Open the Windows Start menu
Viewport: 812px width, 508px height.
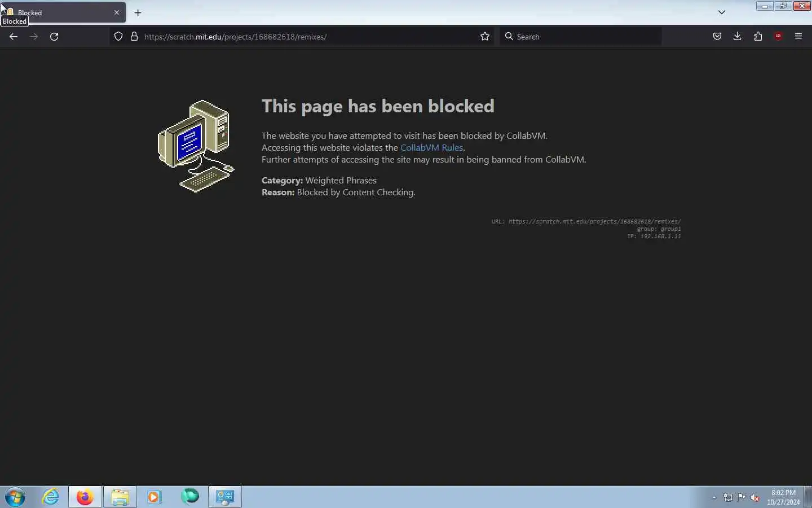tap(15, 497)
